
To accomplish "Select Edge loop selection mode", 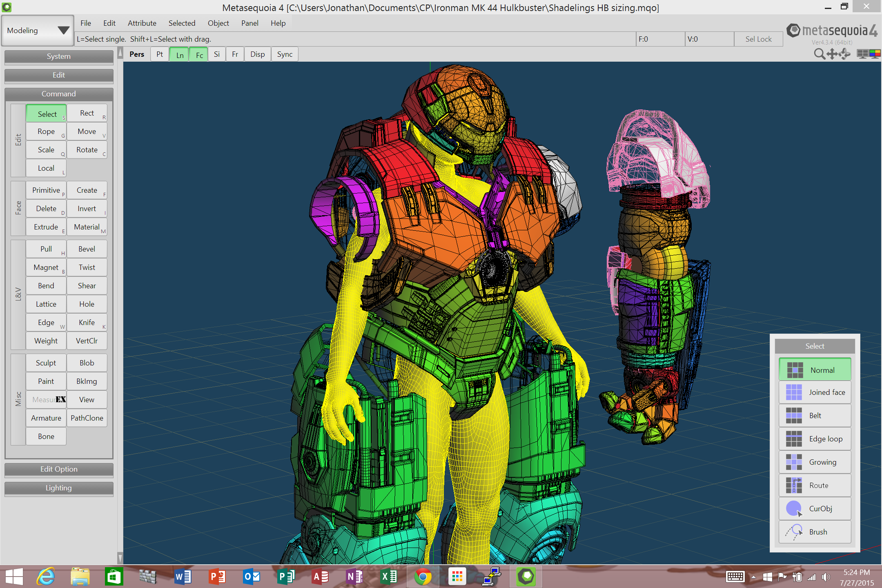I will coord(815,439).
